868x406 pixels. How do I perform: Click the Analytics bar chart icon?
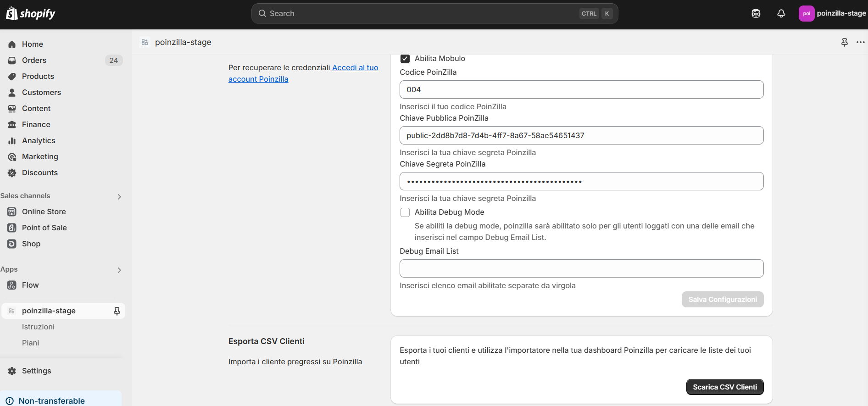point(12,140)
